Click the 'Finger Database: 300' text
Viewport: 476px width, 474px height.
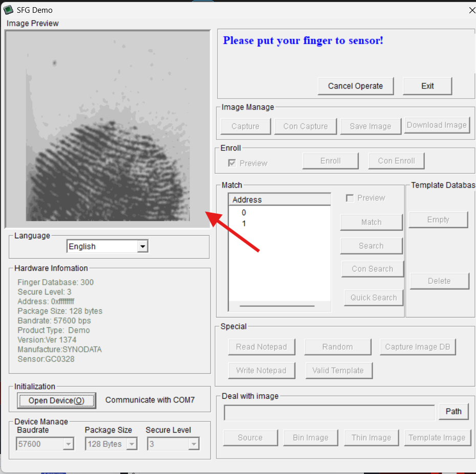point(56,282)
